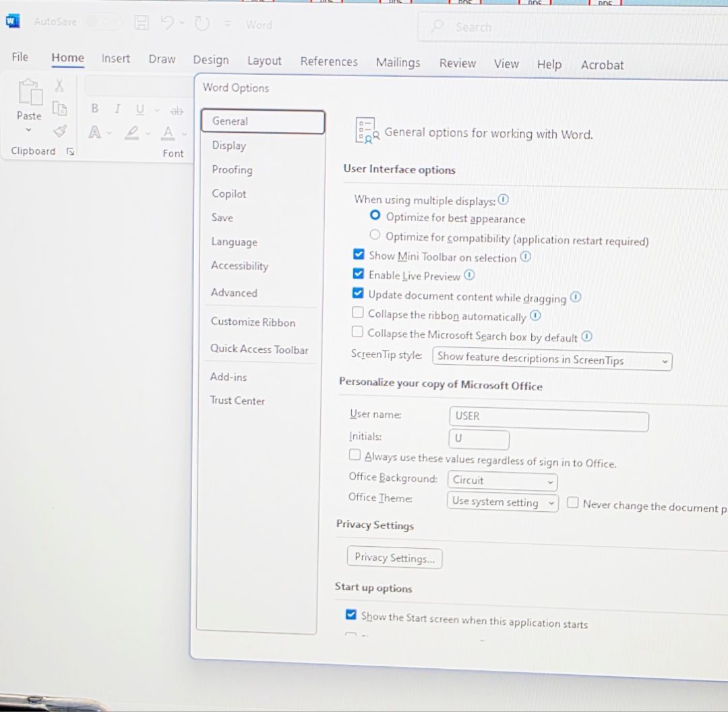Open Customize Quick Access Toolbar arrow
Viewport: 728px width, 712px height.
point(228,24)
